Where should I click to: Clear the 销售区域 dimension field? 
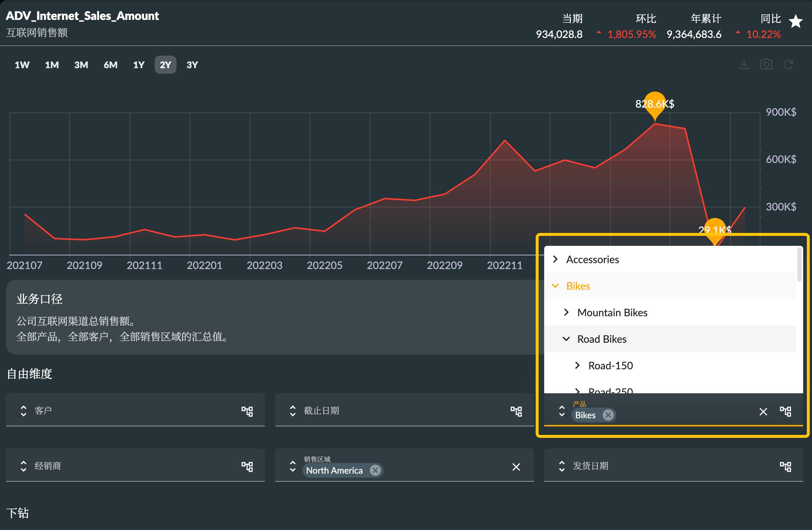click(516, 467)
